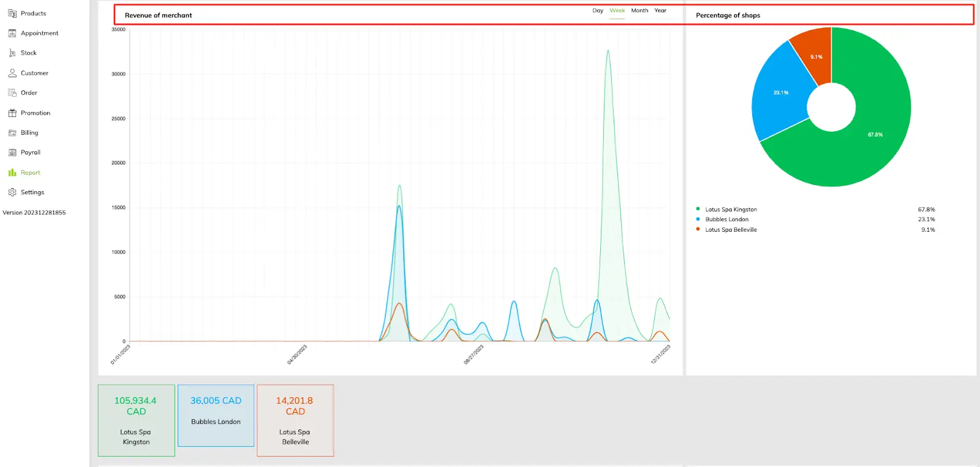Viewport: 980px width, 467px height.
Task: Click the Customer person icon
Action: pos(12,73)
